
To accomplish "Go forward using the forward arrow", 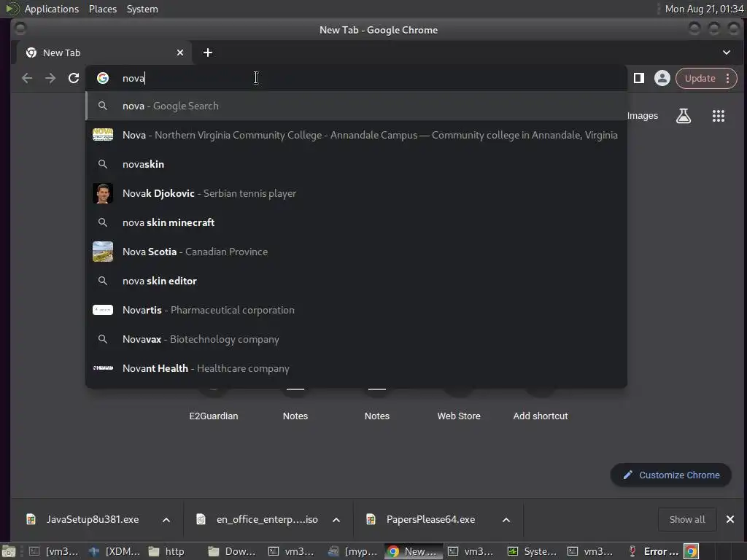I will [50, 78].
